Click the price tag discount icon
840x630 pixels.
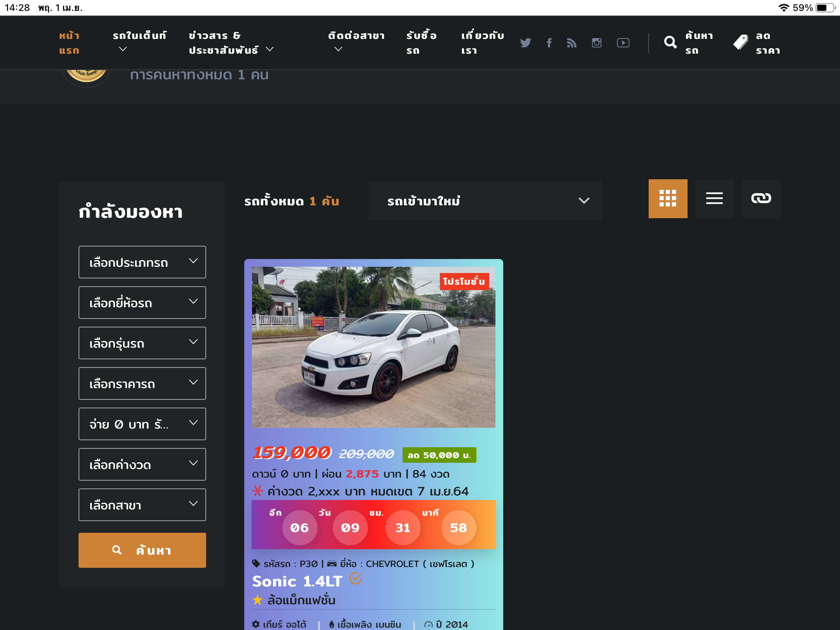[x=740, y=42]
